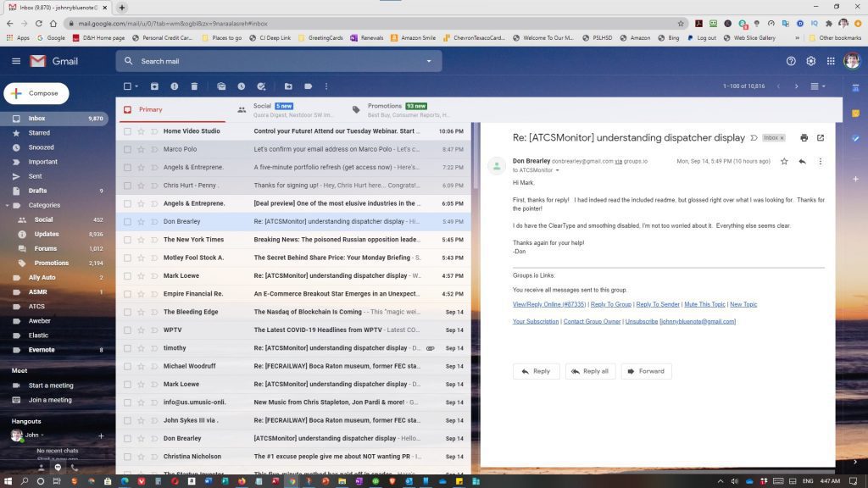Viewport: 868px width, 488px height.
Task: Expand recipient details arrow next to ATCSMonitor
Action: tap(558, 170)
